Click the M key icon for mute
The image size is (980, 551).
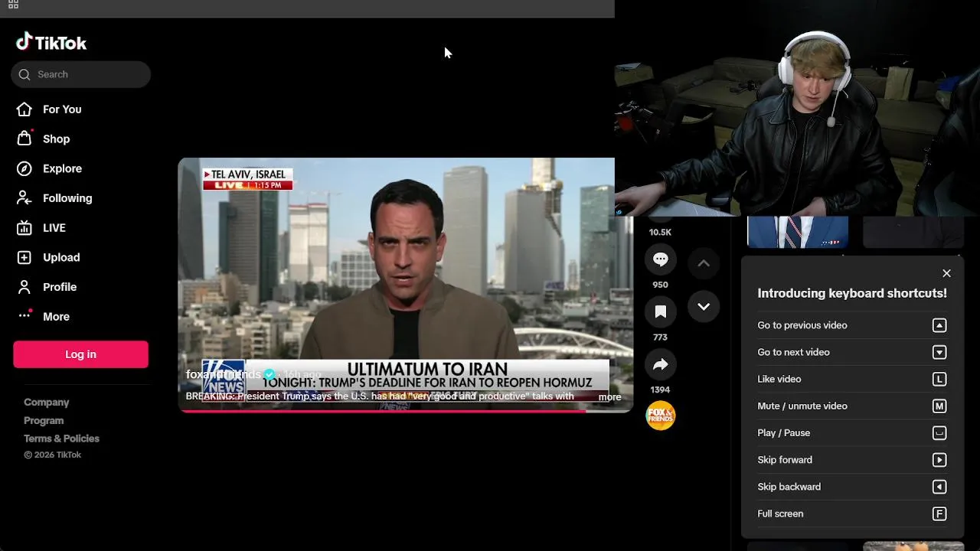pos(939,406)
